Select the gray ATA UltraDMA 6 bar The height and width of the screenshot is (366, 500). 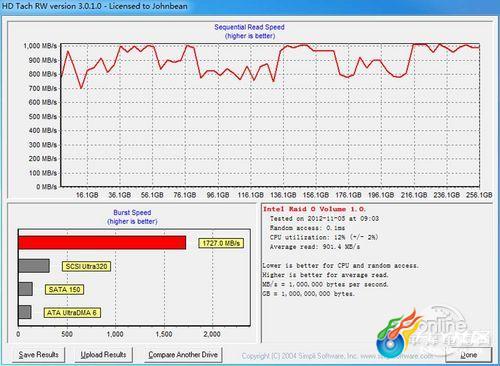[25, 312]
